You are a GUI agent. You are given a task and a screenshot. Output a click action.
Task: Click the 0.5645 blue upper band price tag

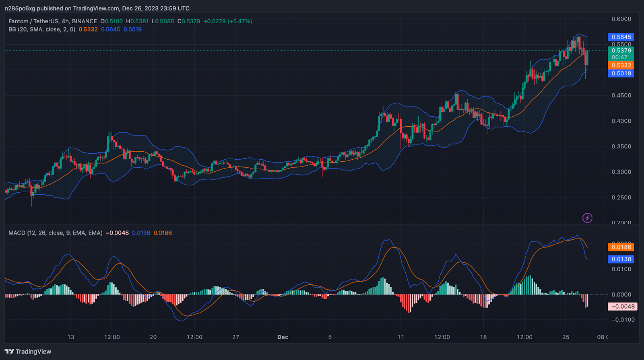[x=621, y=37]
